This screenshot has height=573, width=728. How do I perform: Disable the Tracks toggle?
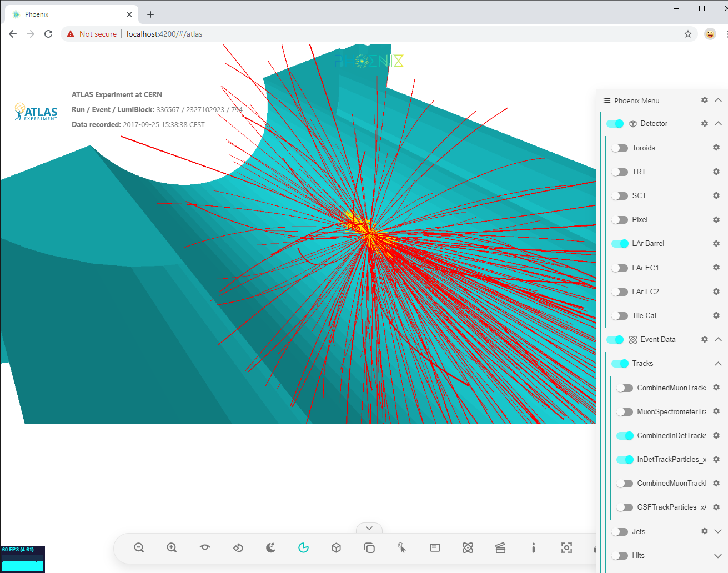click(x=620, y=363)
